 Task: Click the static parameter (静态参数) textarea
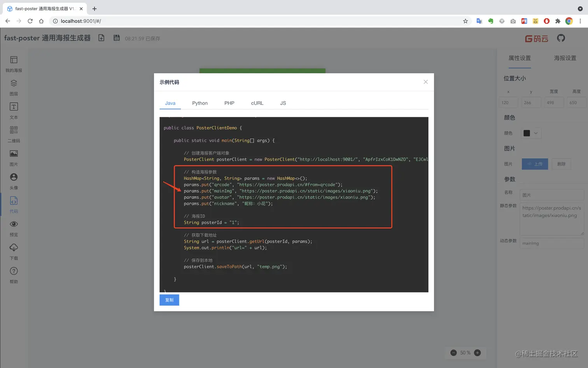pos(552,219)
